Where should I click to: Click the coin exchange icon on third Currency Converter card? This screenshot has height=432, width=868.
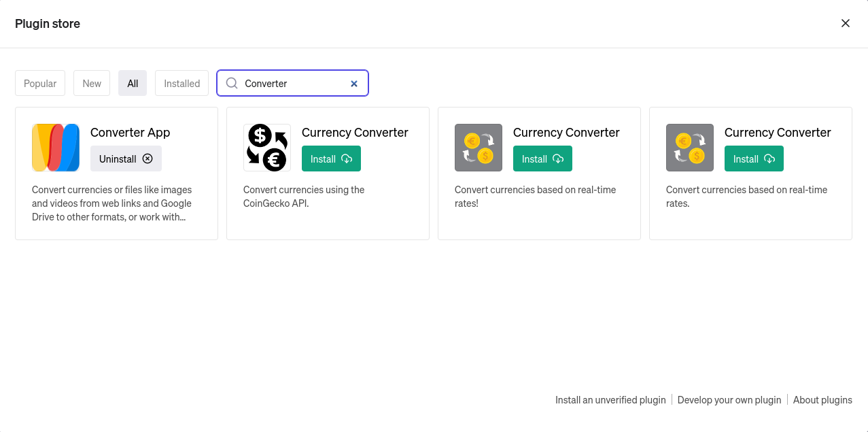click(478, 147)
